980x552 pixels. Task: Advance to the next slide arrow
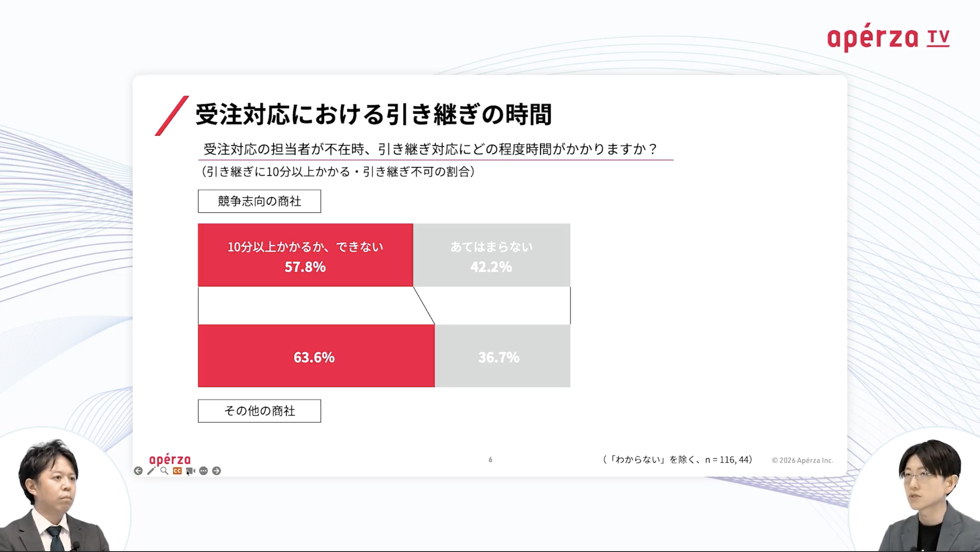coord(217,471)
